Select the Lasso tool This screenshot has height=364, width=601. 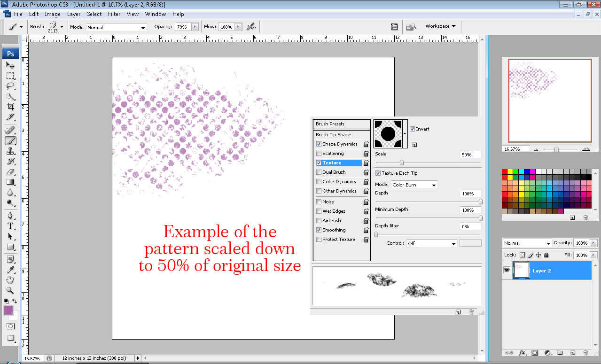pyautogui.click(x=10, y=86)
